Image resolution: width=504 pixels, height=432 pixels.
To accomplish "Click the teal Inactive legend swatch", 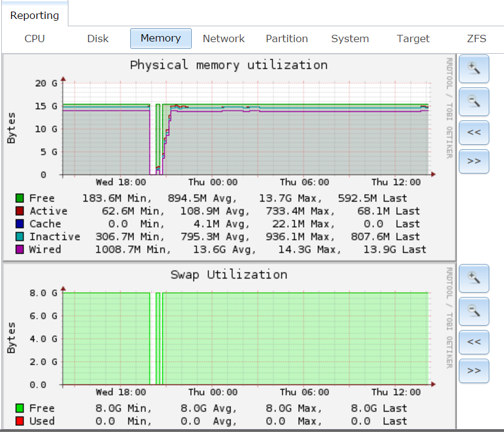I will [20, 236].
